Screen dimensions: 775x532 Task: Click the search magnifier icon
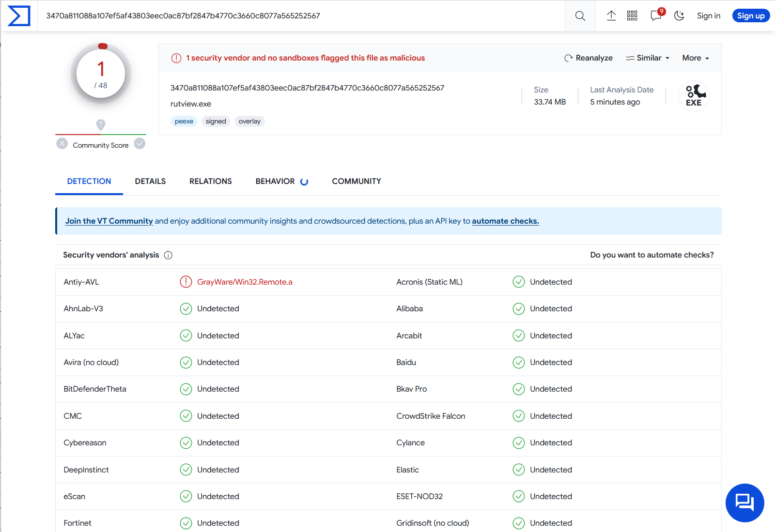580,16
